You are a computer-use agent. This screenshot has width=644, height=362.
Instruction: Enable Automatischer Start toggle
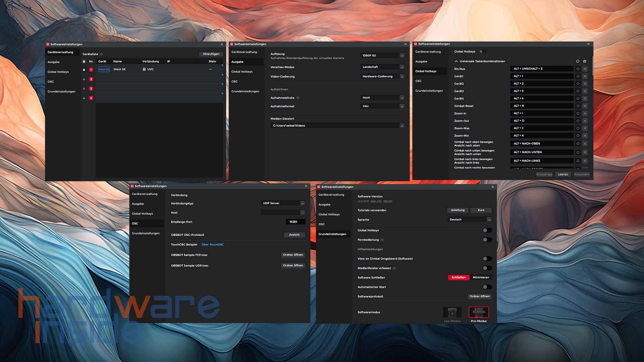point(487,287)
